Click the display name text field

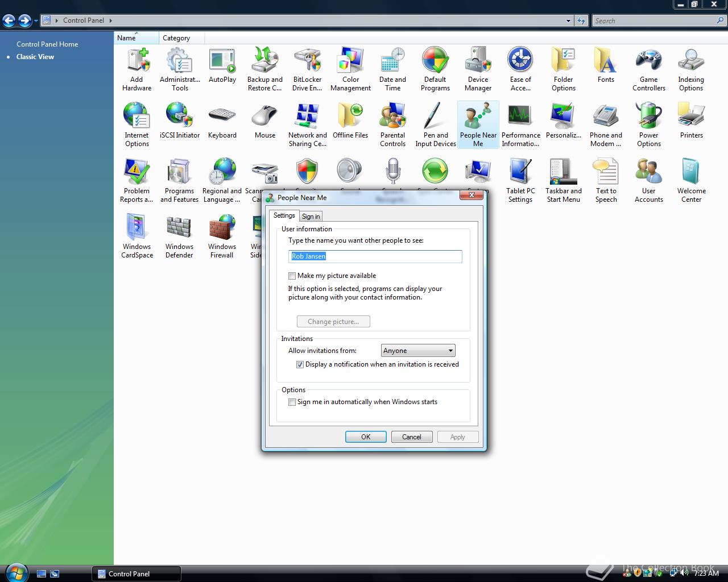tap(375, 256)
